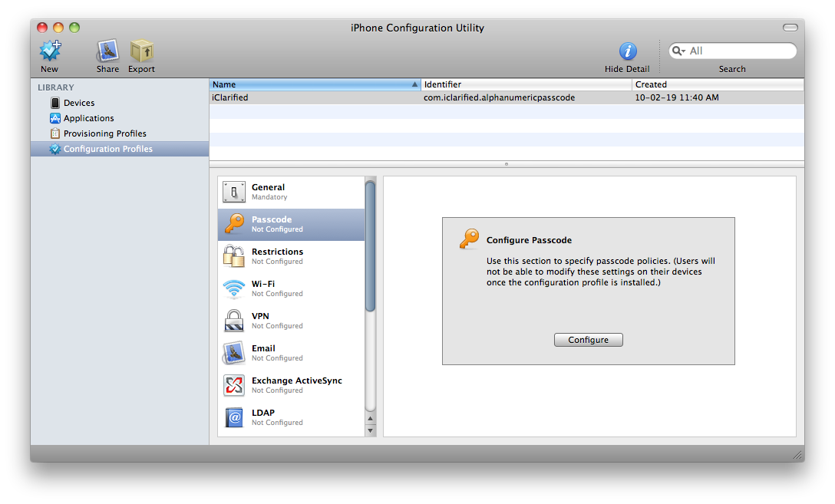Open the General payload section
The height and width of the screenshot is (504, 835).
[x=292, y=192]
